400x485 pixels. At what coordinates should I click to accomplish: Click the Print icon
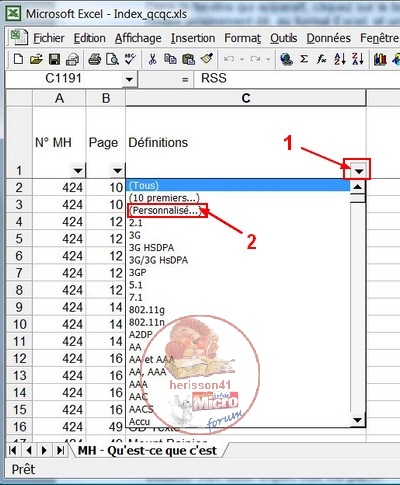(x=95, y=60)
